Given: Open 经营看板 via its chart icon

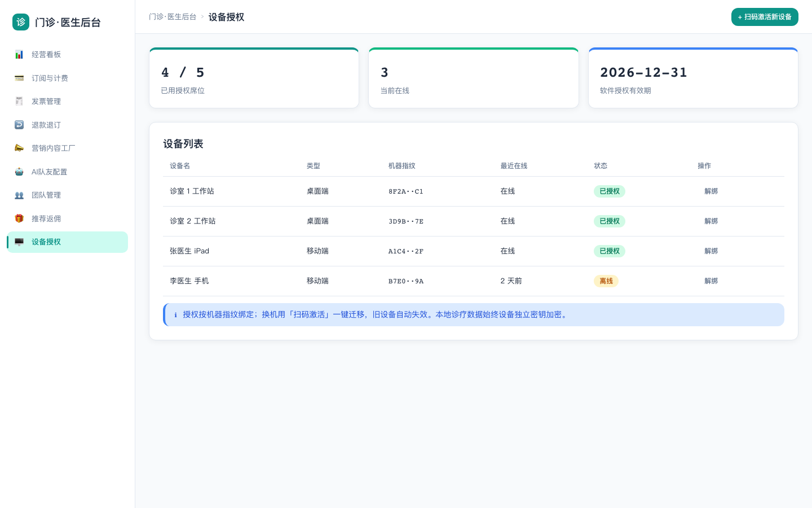Looking at the screenshot, I should (x=19, y=55).
